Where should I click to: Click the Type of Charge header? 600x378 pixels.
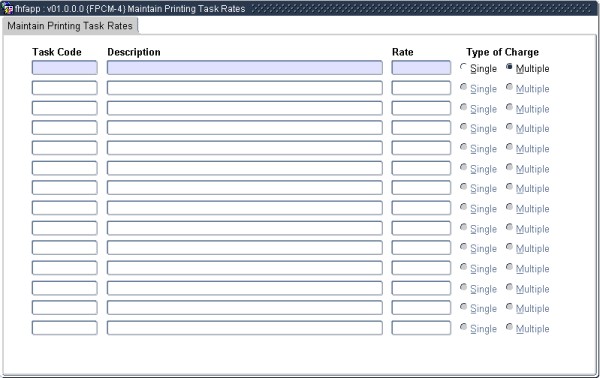pyautogui.click(x=502, y=52)
